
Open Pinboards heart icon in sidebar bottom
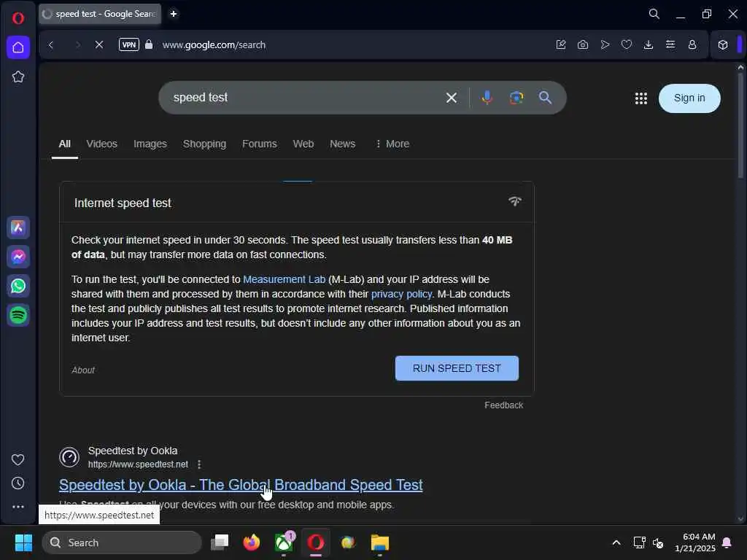18,459
